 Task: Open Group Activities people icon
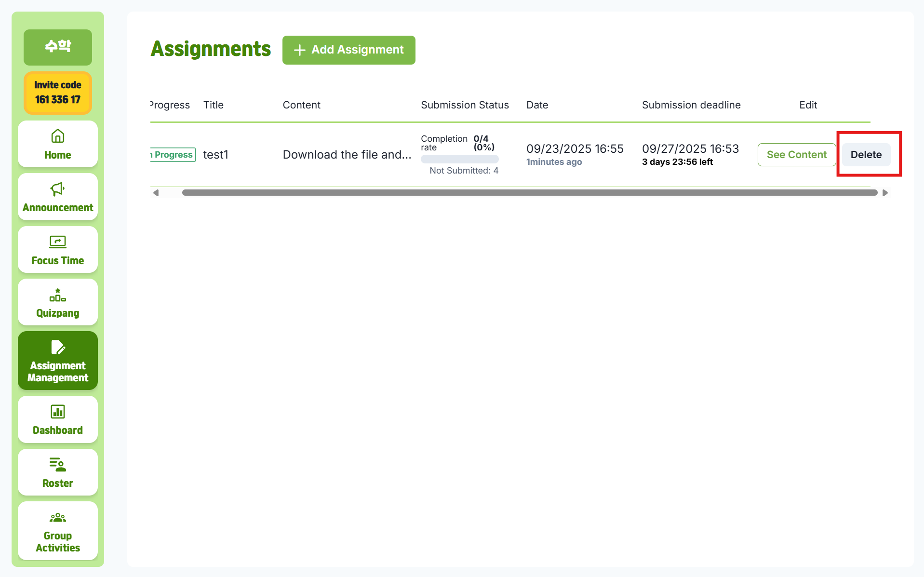pyautogui.click(x=58, y=518)
